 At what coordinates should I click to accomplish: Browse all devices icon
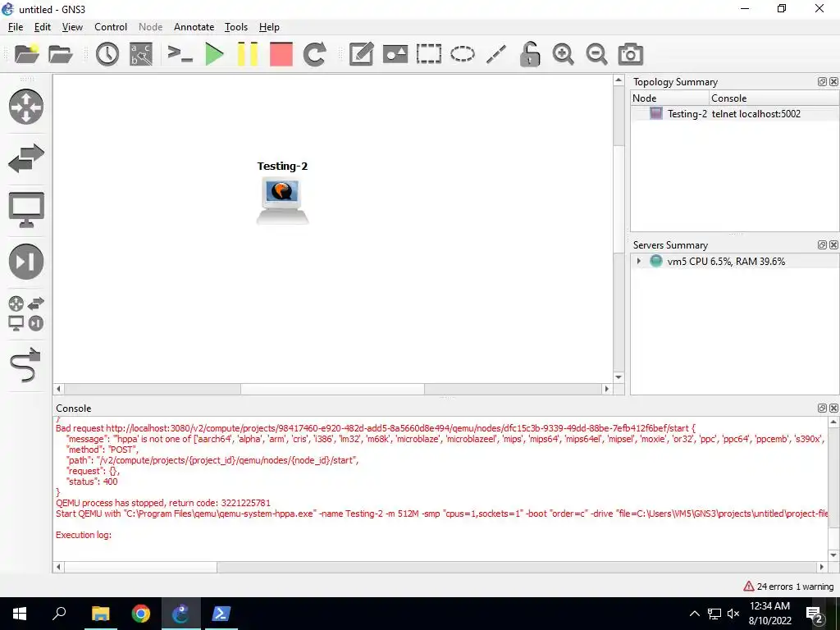25,313
